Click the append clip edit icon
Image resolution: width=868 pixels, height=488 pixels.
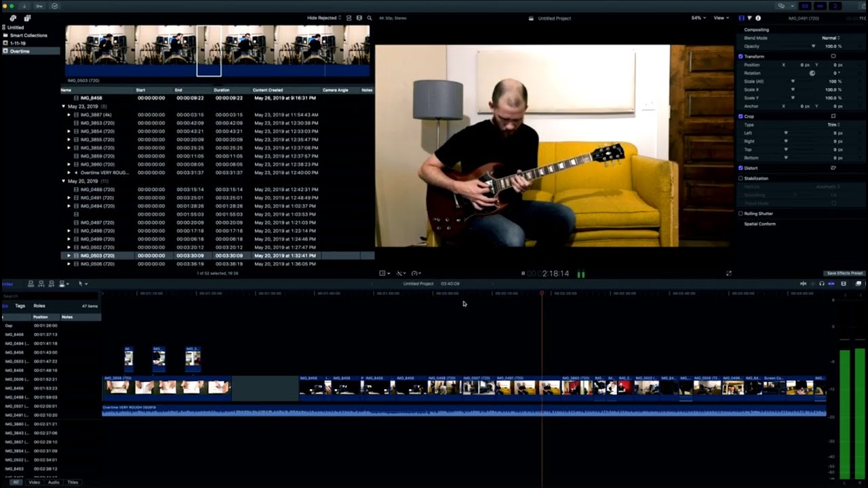point(52,284)
